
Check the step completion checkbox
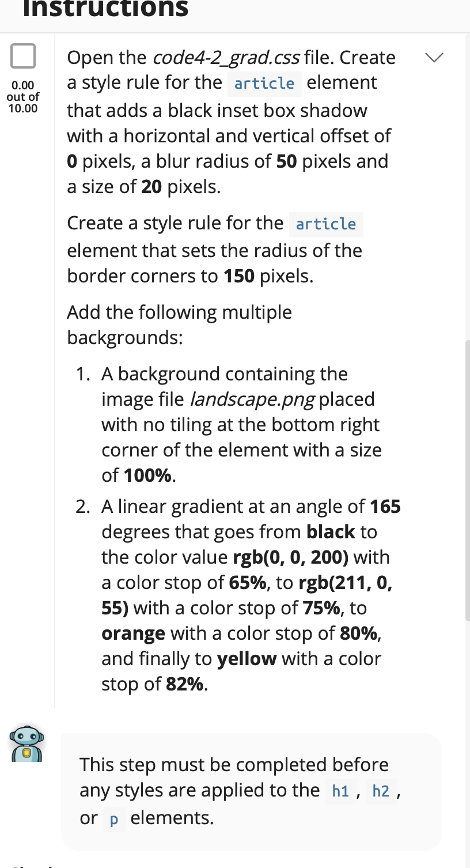pos(23,57)
